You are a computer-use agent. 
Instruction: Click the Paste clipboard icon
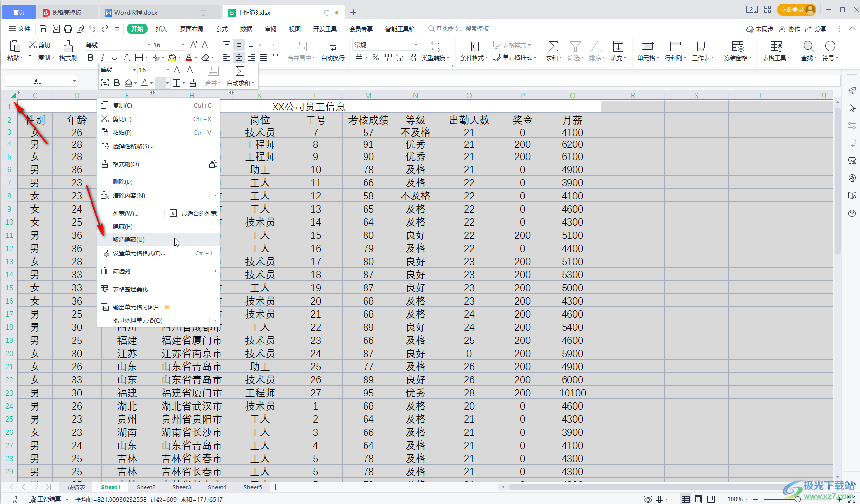pos(15,46)
